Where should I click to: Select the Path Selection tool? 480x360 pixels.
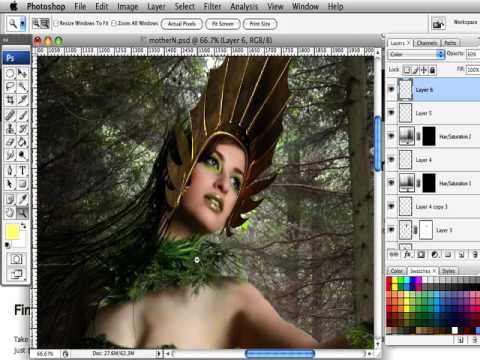pyautogui.click(x=10, y=184)
